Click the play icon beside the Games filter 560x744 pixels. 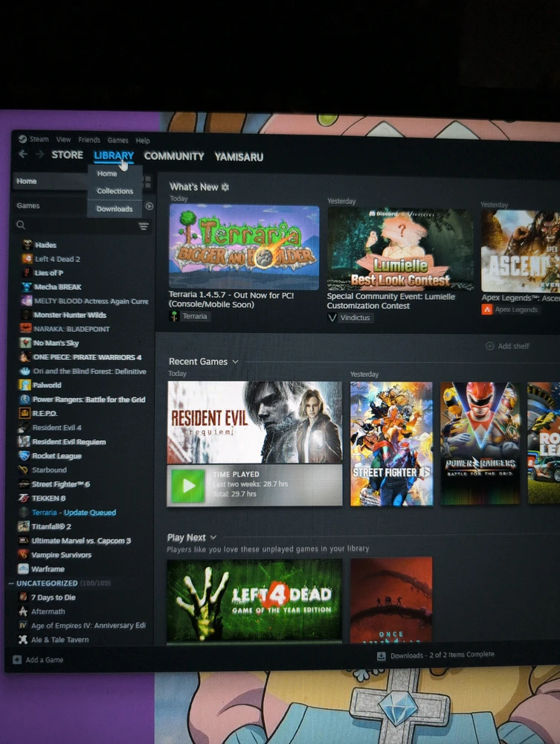point(149,206)
